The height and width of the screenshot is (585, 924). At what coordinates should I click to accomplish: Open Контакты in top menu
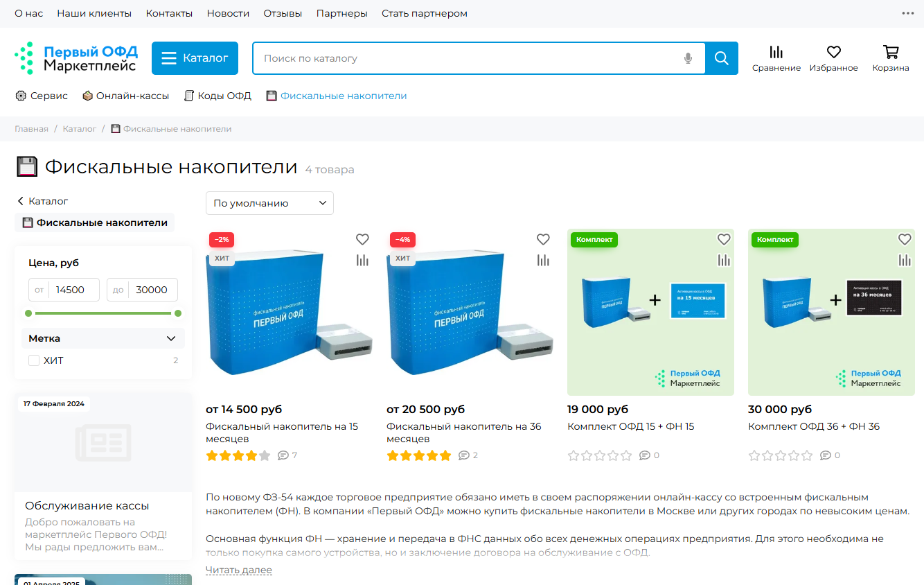click(170, 13)
